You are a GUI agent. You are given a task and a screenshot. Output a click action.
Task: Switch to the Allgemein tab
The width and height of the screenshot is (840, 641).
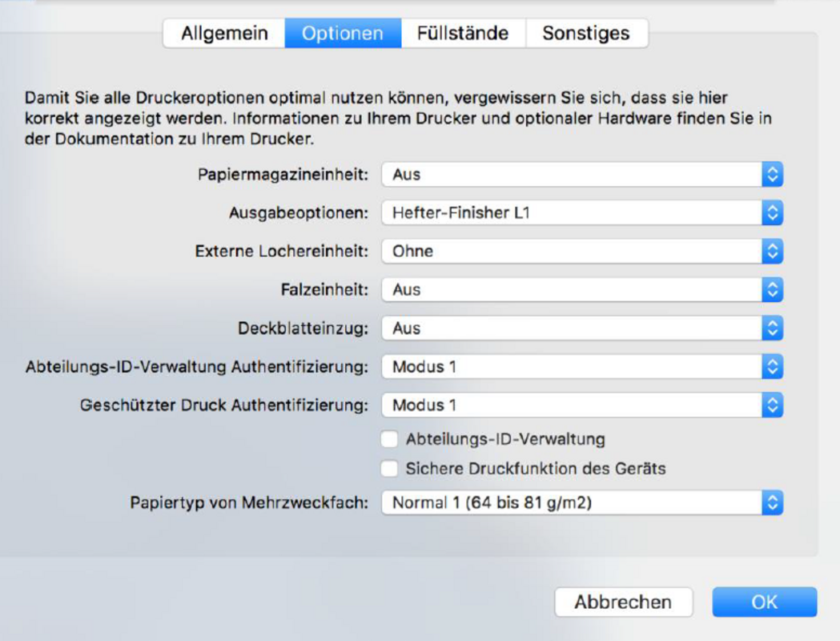point(223,34)
